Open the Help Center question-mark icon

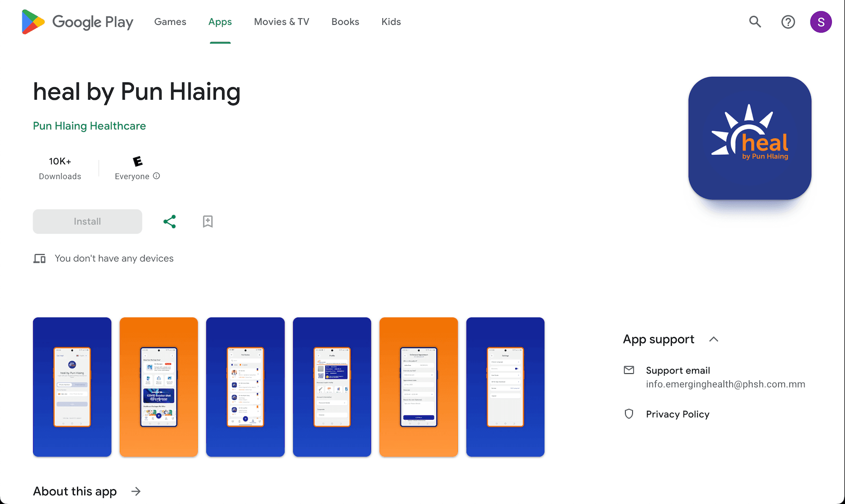[788, 22]
